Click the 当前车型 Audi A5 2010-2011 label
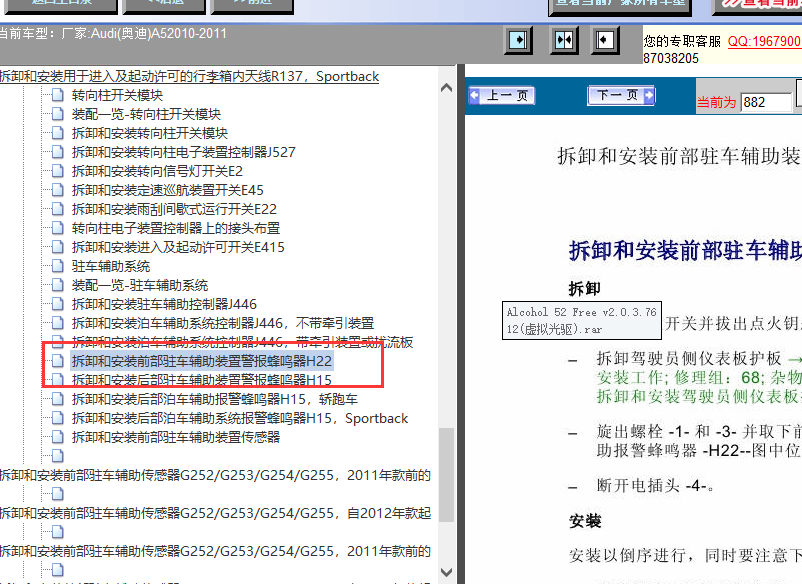The width and height of the screenshot is (802, 584). (114, 34)
